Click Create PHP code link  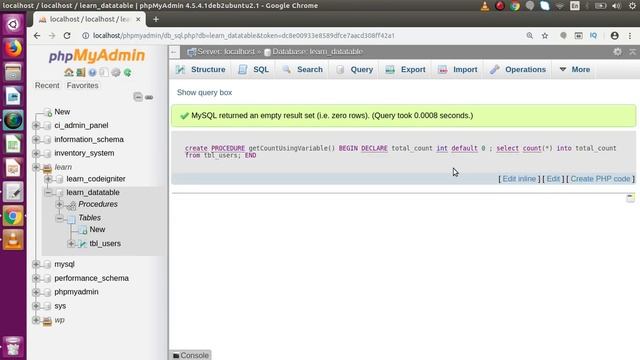600,179
